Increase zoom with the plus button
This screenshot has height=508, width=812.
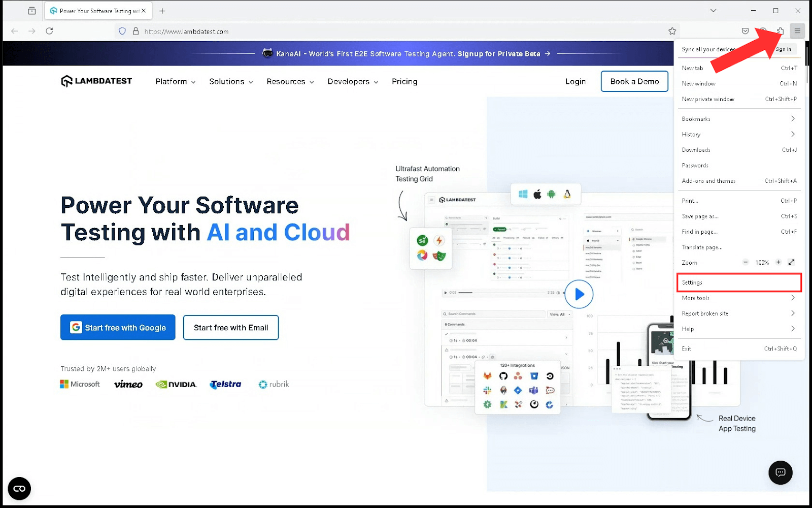click(779, 262)
